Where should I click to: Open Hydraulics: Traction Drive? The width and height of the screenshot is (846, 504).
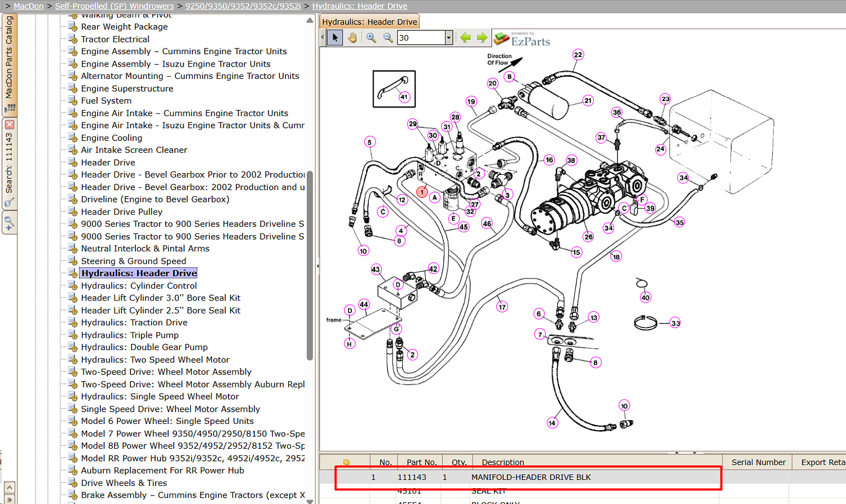pos(134,322)
